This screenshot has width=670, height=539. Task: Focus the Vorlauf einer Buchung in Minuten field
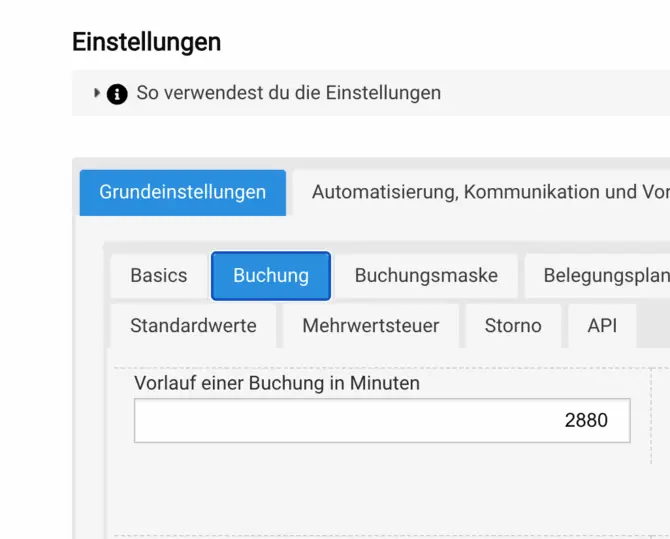coord(382,421)
